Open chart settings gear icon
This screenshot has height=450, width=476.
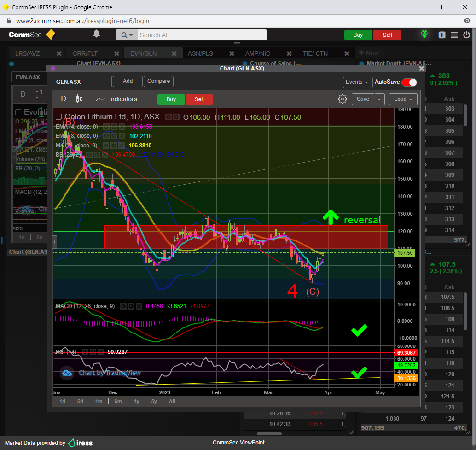click(342, 99)
